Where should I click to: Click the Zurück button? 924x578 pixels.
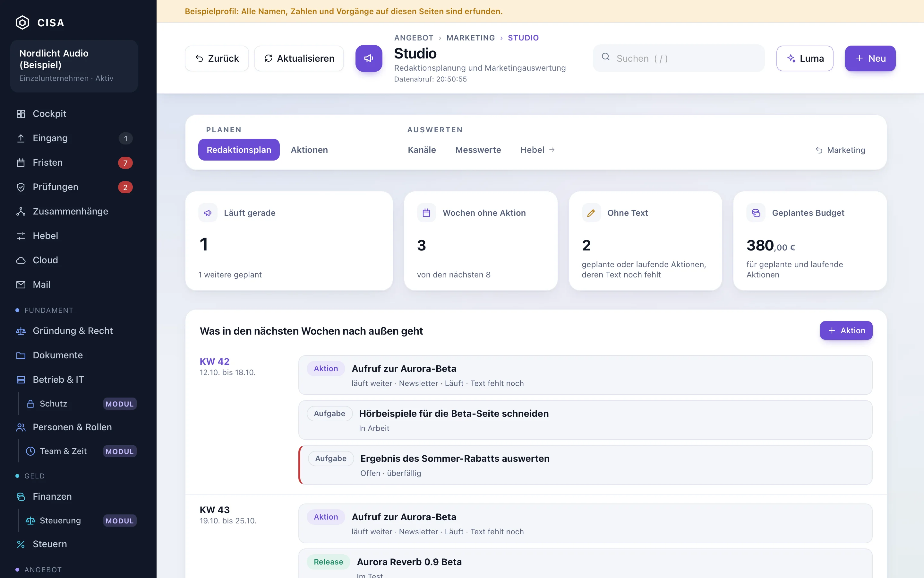pos(217,58)
